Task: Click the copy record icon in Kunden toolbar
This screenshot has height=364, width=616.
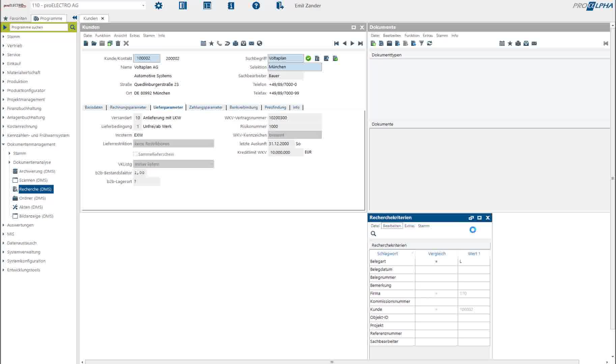Action: point(110,43)
